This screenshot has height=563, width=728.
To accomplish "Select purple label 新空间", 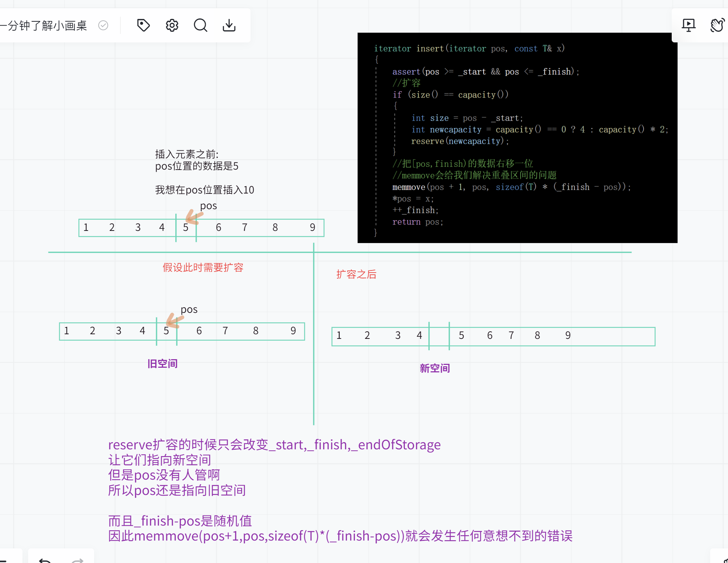I will click(435, 368).
